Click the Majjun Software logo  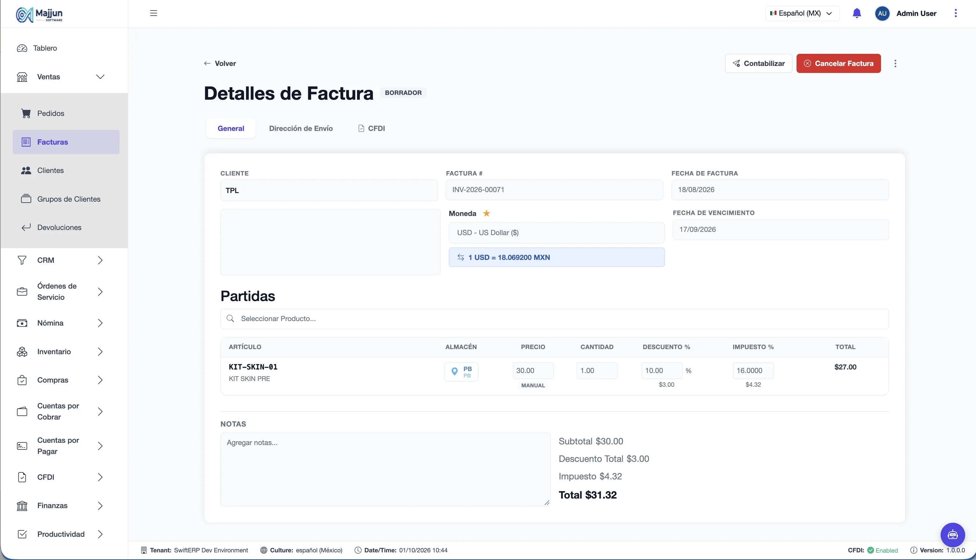39,15
